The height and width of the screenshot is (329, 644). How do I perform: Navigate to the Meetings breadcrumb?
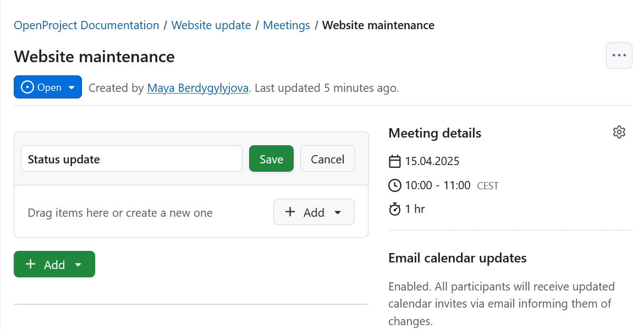287,25
